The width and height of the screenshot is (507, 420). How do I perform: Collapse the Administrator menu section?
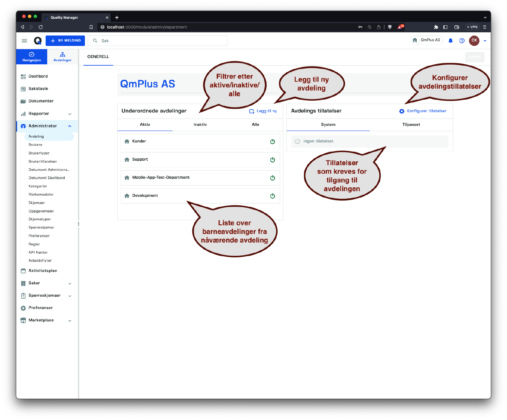click(x=70, y=126)
